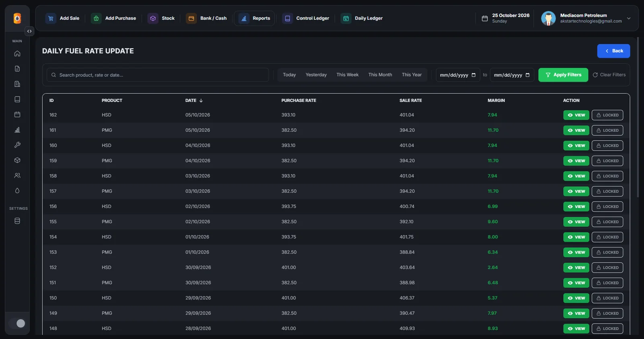The height and width of the screenshot is (339, 644).
Task: Collapse sidebar with the arrows toggle
Action: tap(29, 31)
